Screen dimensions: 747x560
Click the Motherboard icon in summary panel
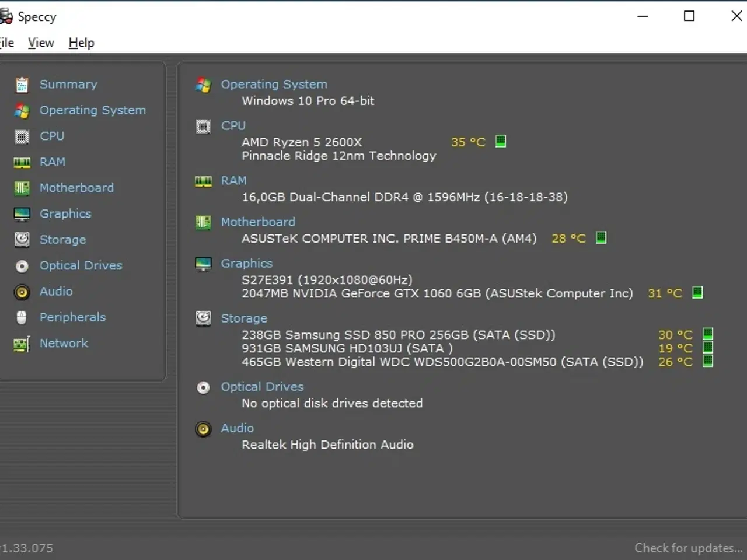203,222
